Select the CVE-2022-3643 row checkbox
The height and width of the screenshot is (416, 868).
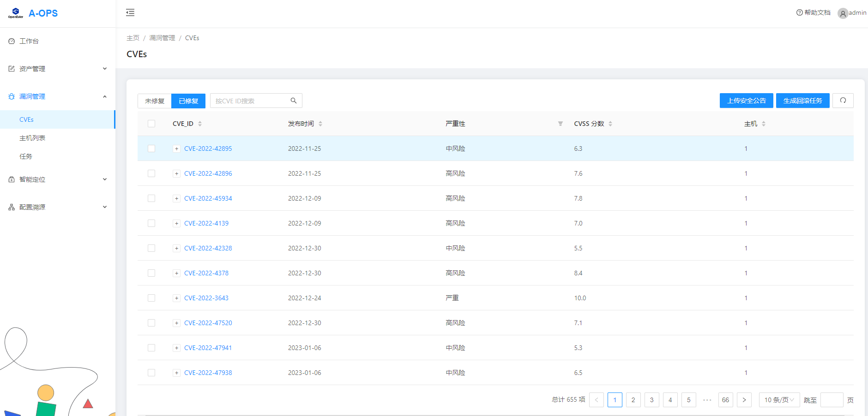151,298
